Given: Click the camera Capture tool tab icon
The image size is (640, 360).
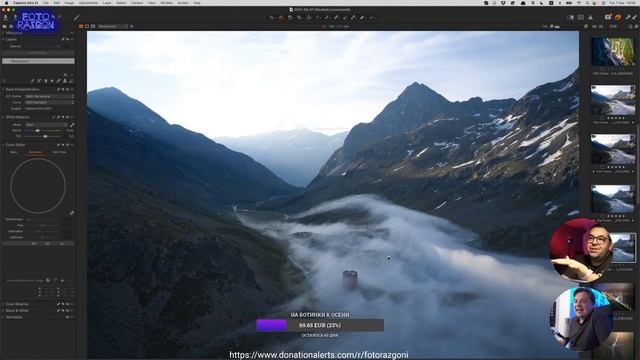Looking at the screenshot, I should 12,26.
